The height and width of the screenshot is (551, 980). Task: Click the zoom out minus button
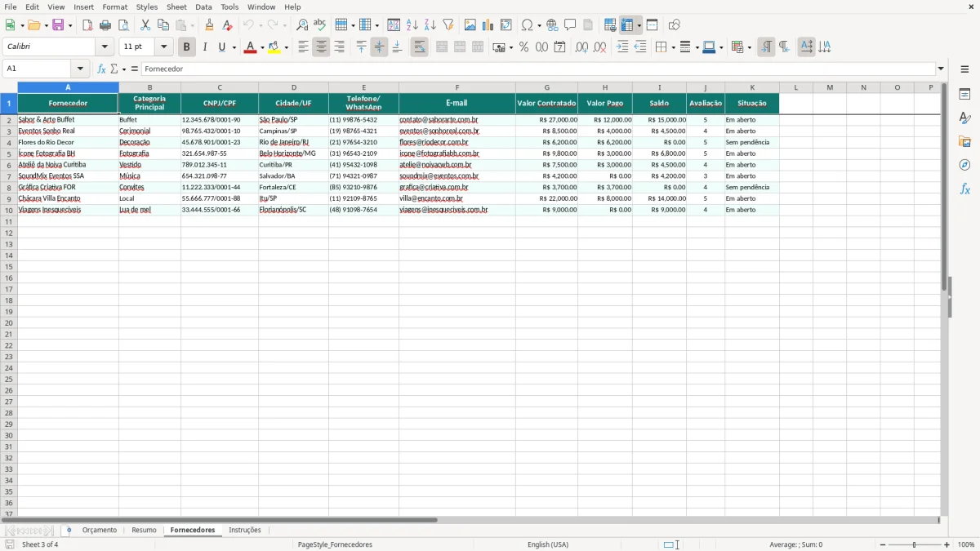pos(883,544)
